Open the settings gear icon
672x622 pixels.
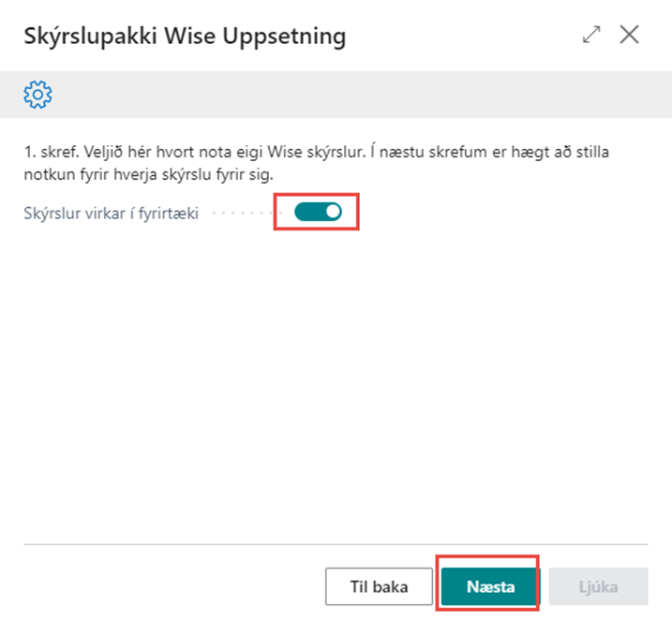point(38,94)
